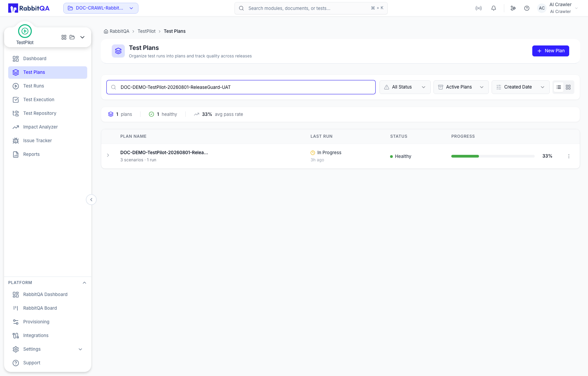The height and width of the screenshot is (376, 588).
Task: Open row actions menu for the plan
Action: 569,156
